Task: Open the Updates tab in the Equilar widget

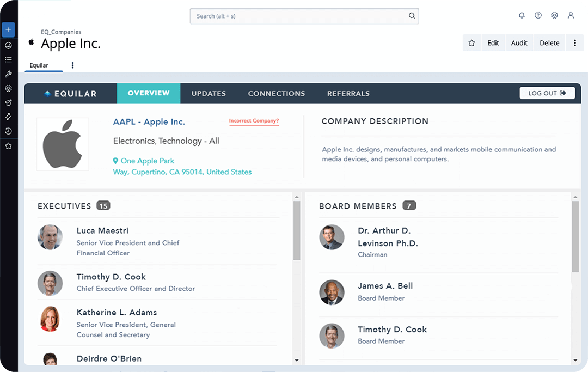Action: tap(209, 93)
